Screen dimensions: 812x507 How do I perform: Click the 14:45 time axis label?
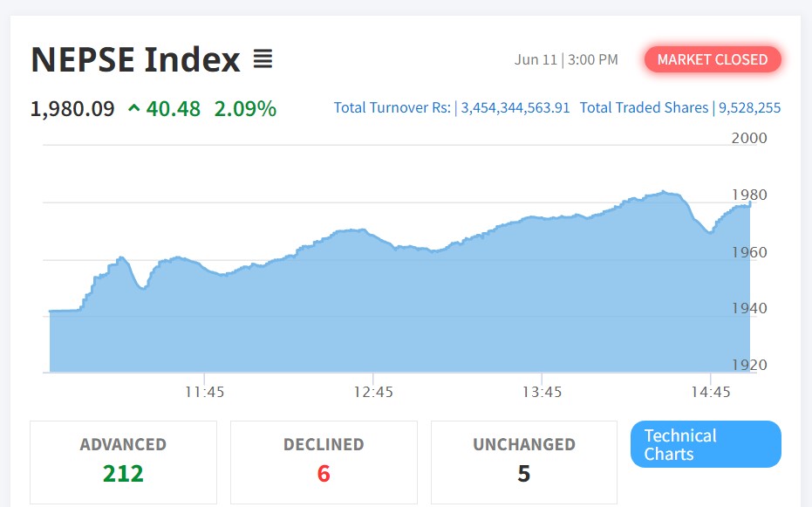click(711, 392)
